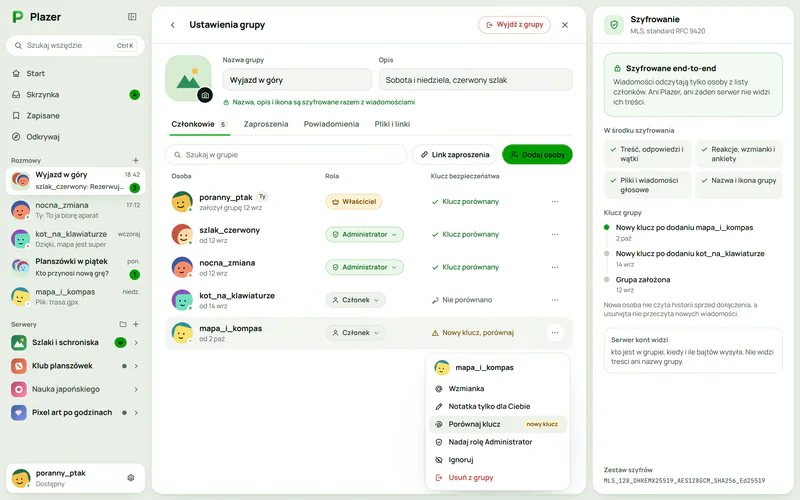The image size is (800, 500).
Task: Click the Szlaki i schroniska server icon
Action: [19, 342]
